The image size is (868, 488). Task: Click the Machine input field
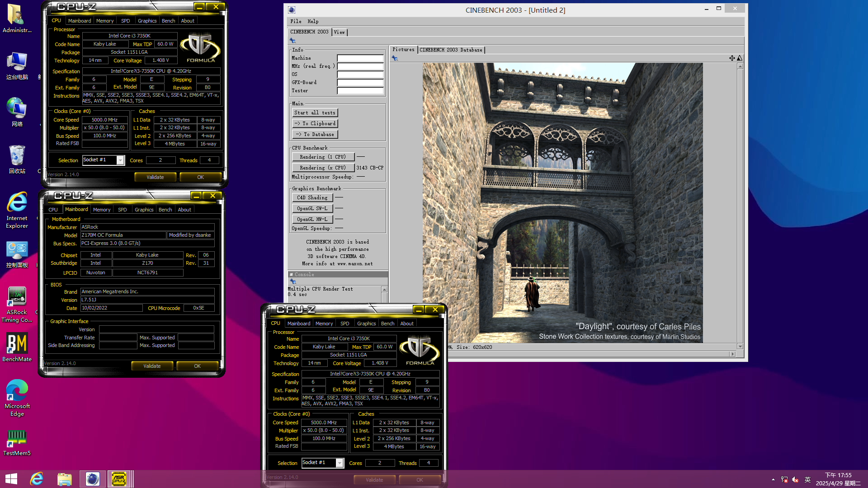360,58
